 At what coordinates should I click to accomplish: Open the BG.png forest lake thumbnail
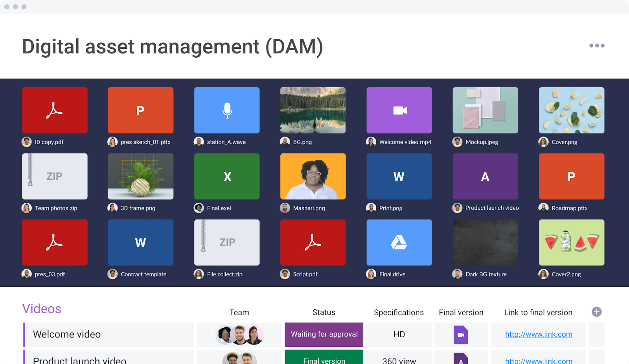[313, 110]
